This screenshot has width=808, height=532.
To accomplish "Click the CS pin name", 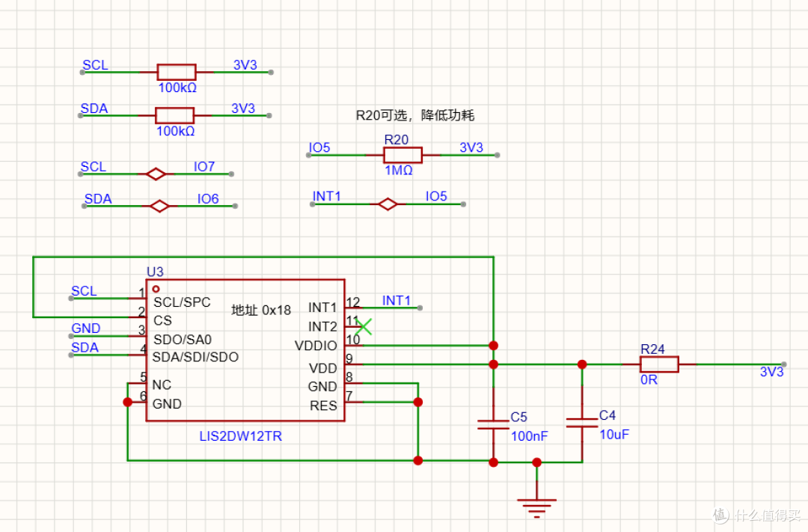I will 162,321.
